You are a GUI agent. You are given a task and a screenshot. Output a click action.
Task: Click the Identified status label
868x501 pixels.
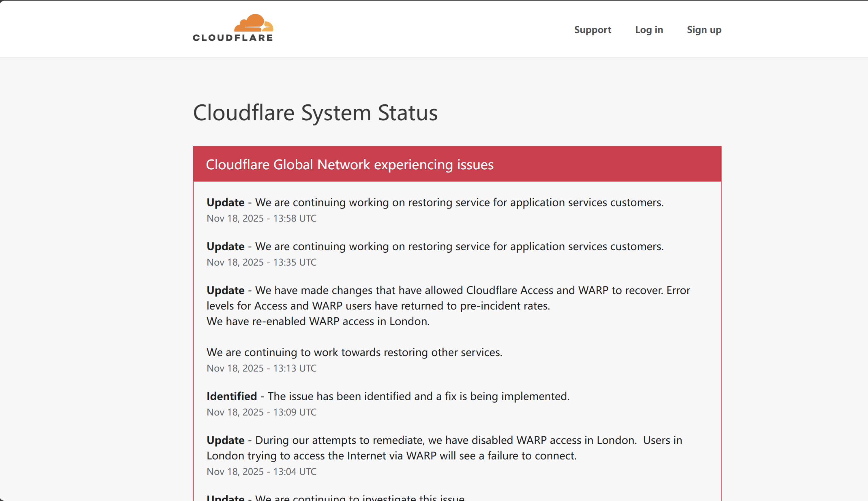coord(232,396)
